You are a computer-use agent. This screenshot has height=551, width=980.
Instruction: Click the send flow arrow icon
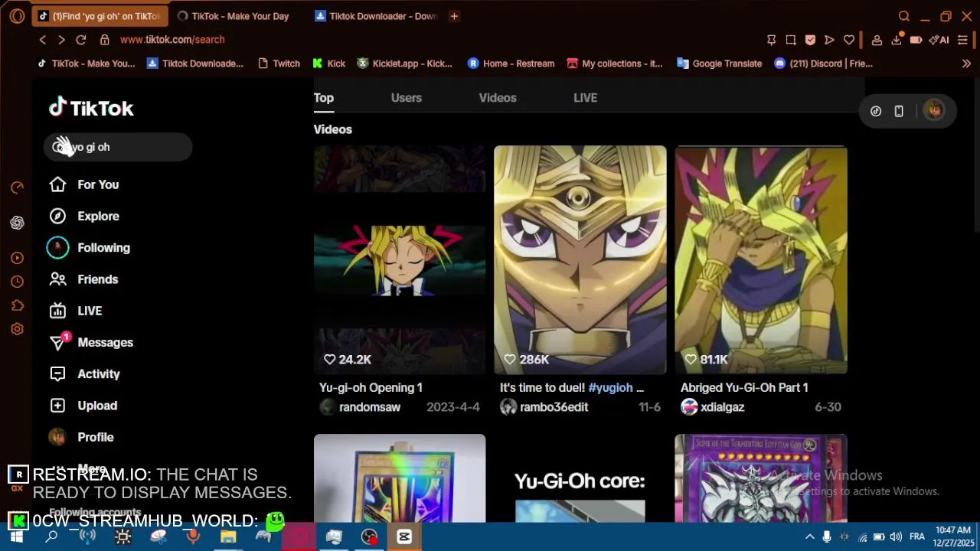click(x=829, y=40)
